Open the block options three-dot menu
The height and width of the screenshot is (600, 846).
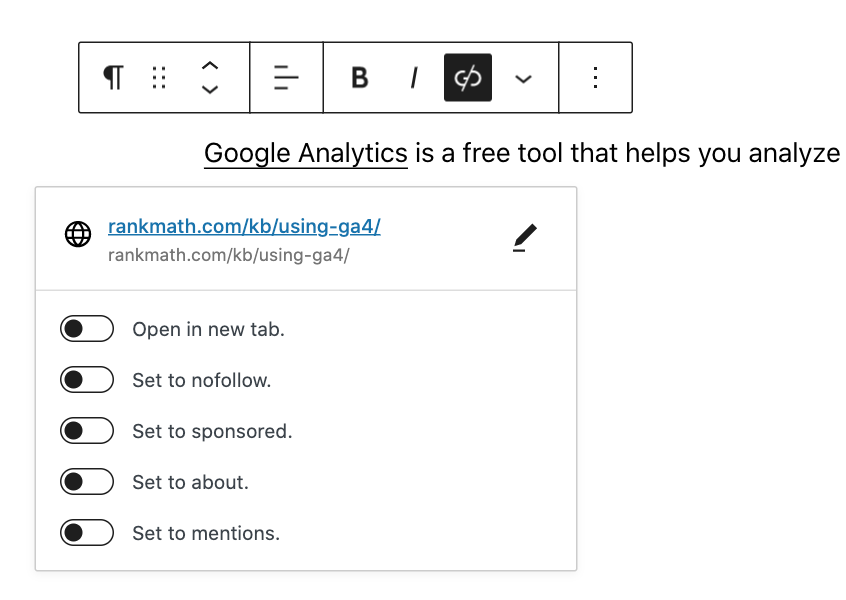click(596, 78)
